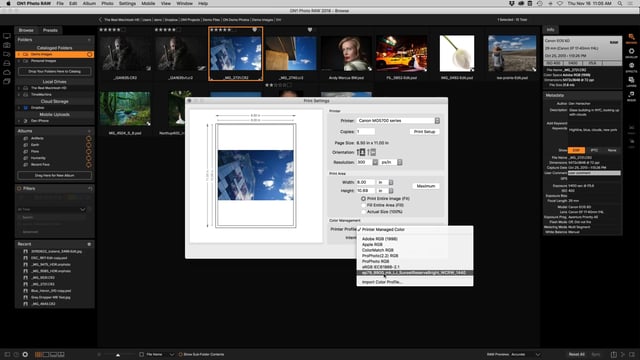Click Drop Your Folders Here to Catalog
Viewport: 640px width, 360px height.
pyautogui.click(x=55, y=71)
